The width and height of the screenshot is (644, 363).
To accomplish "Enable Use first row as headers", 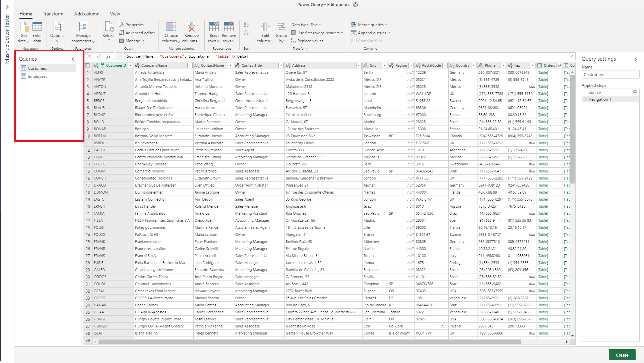I will coord(316,33).
